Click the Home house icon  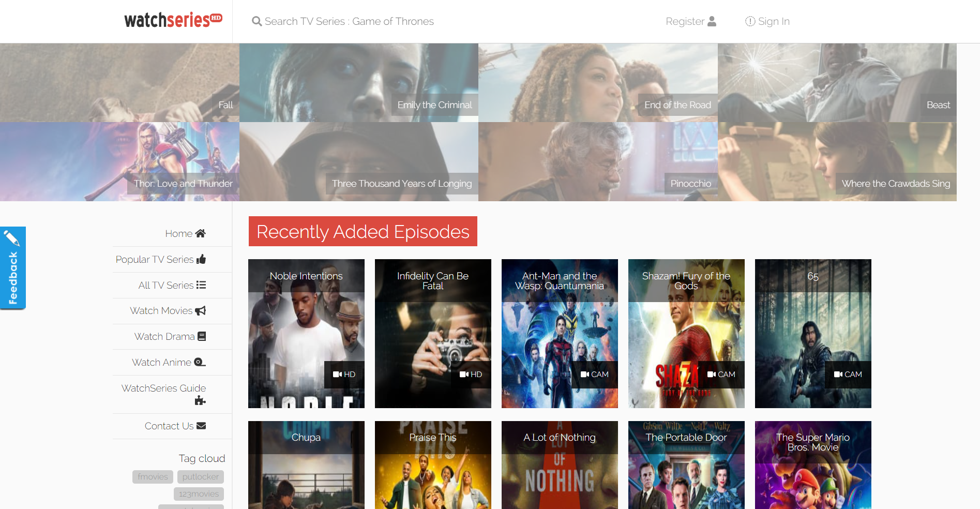click(200, 233)
